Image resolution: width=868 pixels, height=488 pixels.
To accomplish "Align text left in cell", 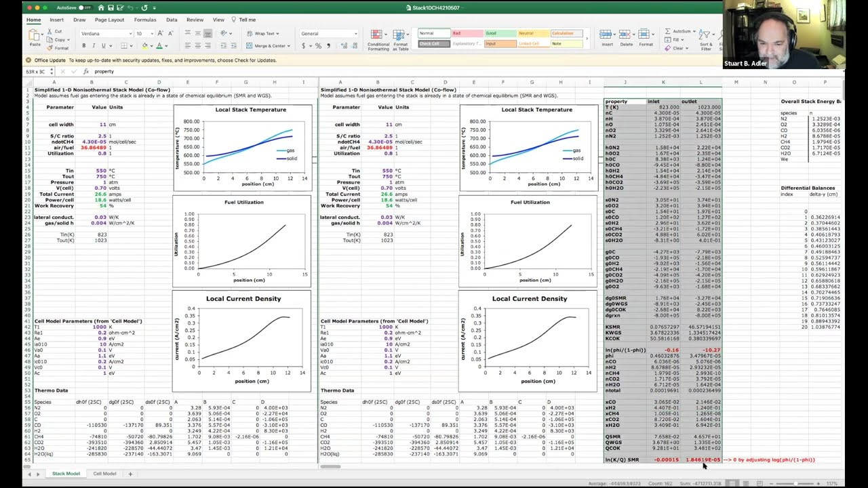I will click(188, 46).
